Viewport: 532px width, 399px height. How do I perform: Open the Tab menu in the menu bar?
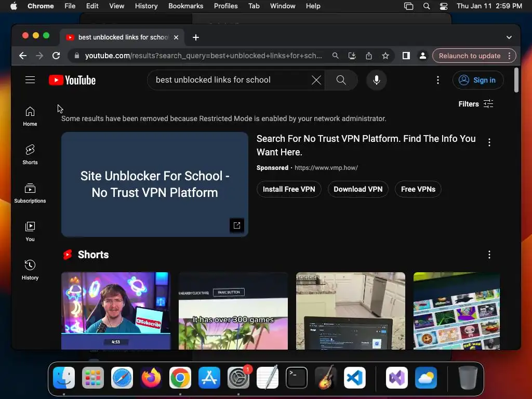coord(254,6)
